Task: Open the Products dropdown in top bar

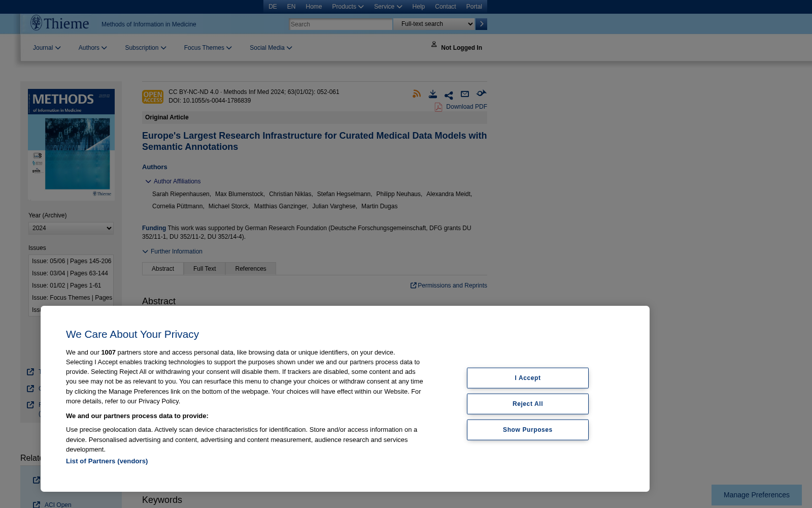Action: (x=348, y=7)
